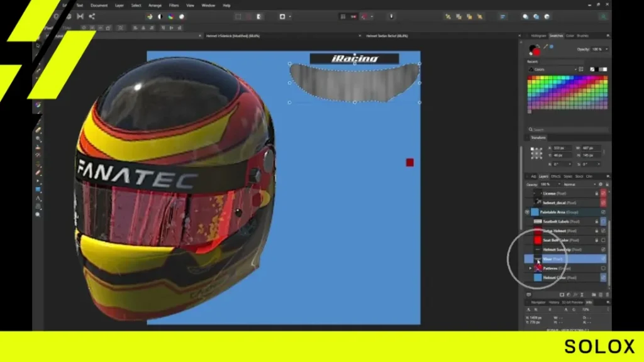This screenshot has width=644, height=362.
Task: Select the red foreground color well
Action: click(536, 52)
